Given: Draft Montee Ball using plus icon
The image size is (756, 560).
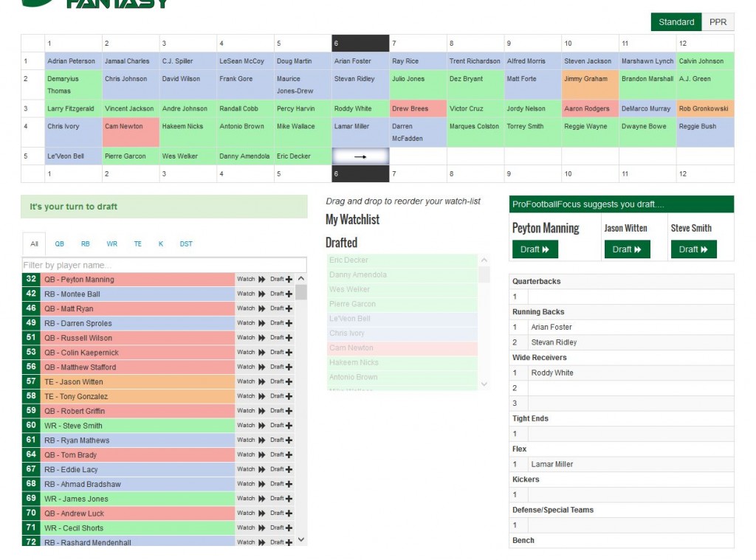Looking at the screenshot, I should point(289,294).
